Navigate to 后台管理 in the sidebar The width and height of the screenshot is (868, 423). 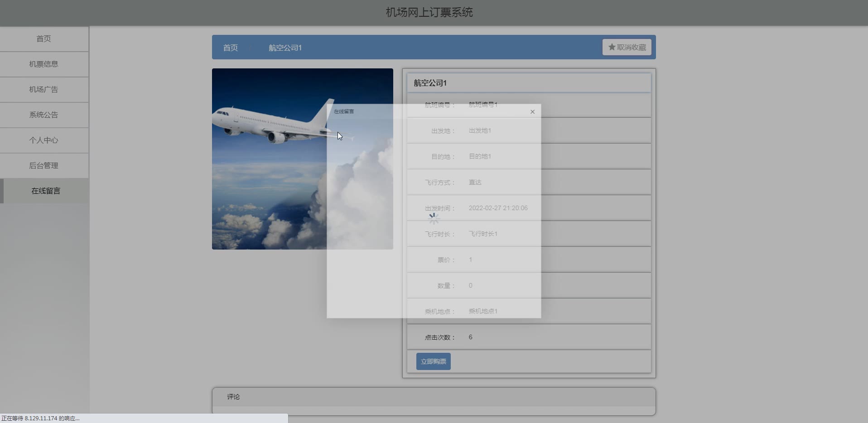click(x=44, y=166)
